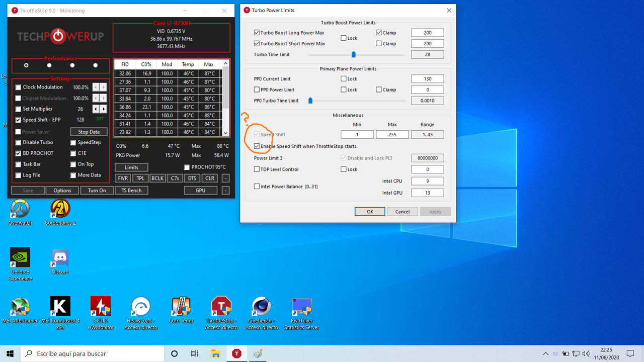
Task: Open the notification center icon
Action: coord(630,353)
